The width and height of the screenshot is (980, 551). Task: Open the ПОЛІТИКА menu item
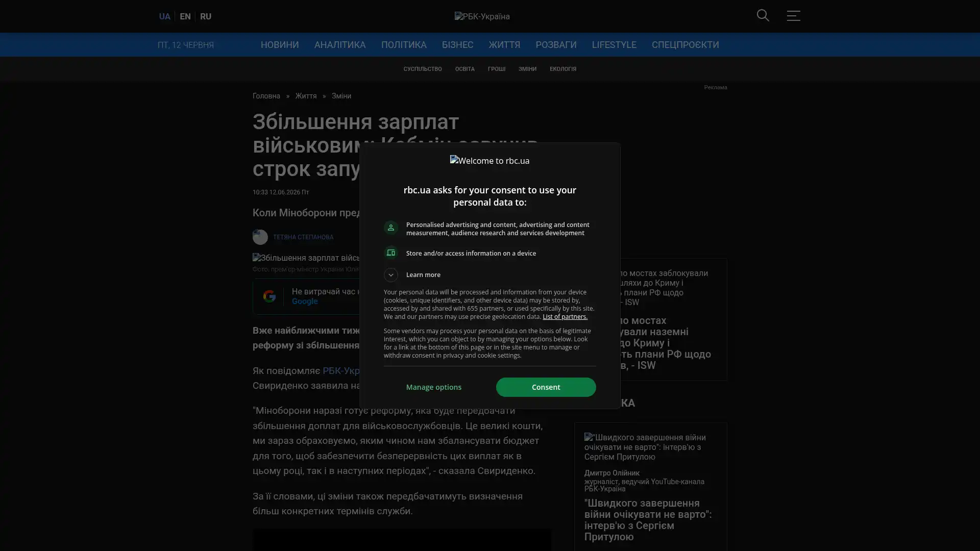403,45
